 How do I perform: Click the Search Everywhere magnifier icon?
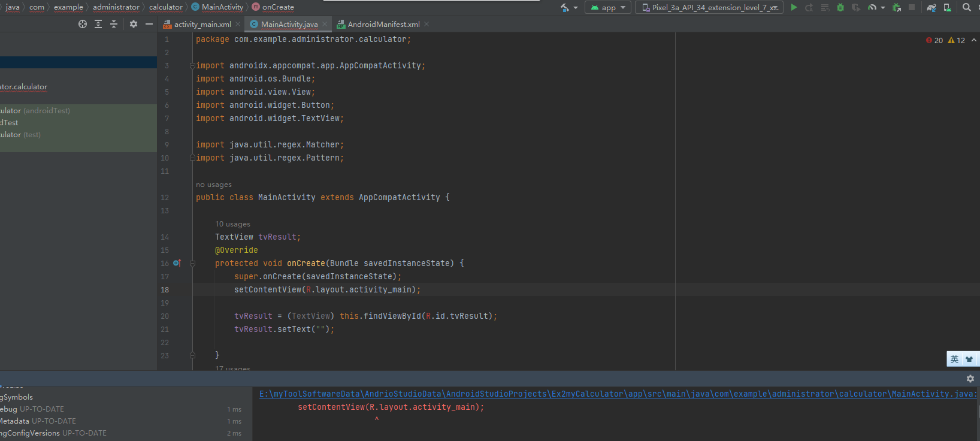tap(966, 8)
